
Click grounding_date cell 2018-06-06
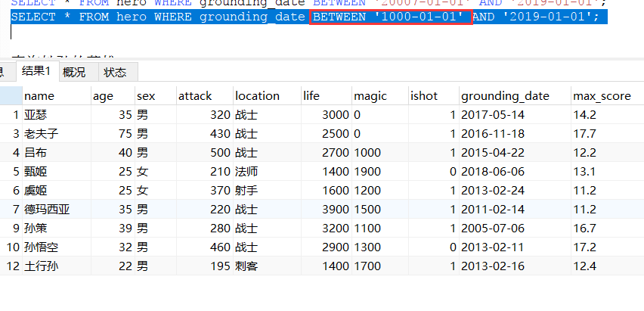[515, 172]
